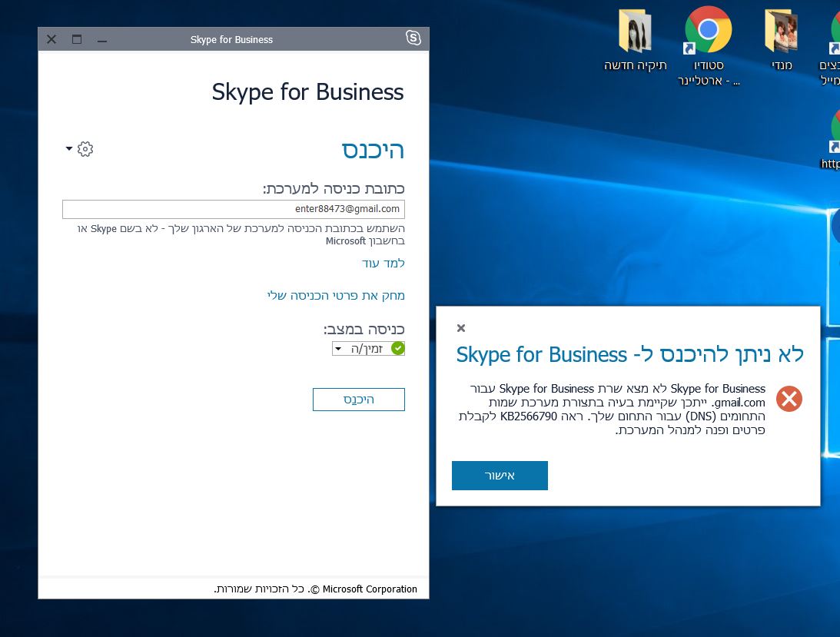Click the 'כתובת כניסה למערכת:' label
The height and width of the screenshot is (637, 840).
(x=334, y=188)
